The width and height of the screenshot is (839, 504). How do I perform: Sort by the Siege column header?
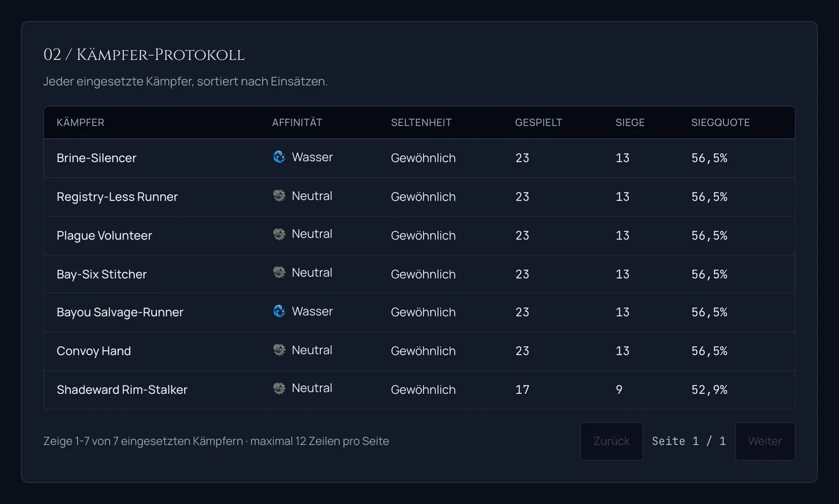630,123
